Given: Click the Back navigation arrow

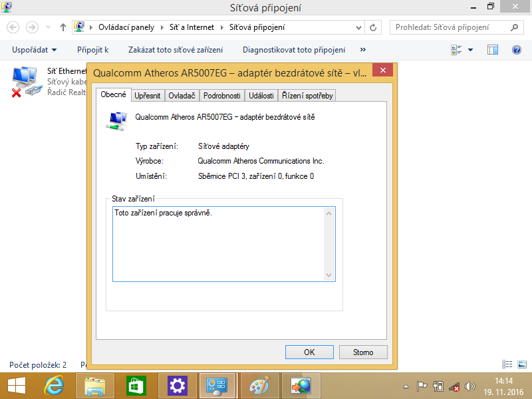Looking at the screenshot, I should 13,27.
